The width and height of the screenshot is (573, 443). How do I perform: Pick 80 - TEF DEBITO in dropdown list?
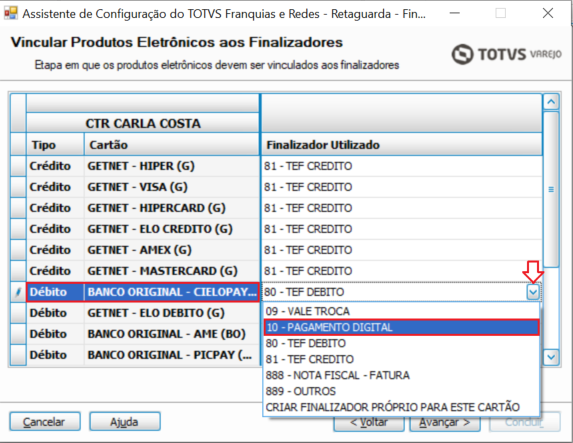[x=401, y=343]
